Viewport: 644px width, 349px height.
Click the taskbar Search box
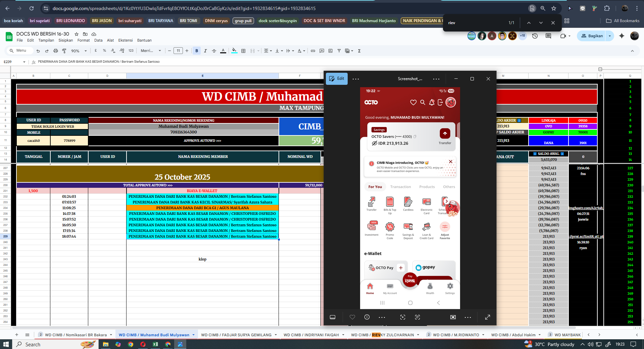tap(55, 344)
